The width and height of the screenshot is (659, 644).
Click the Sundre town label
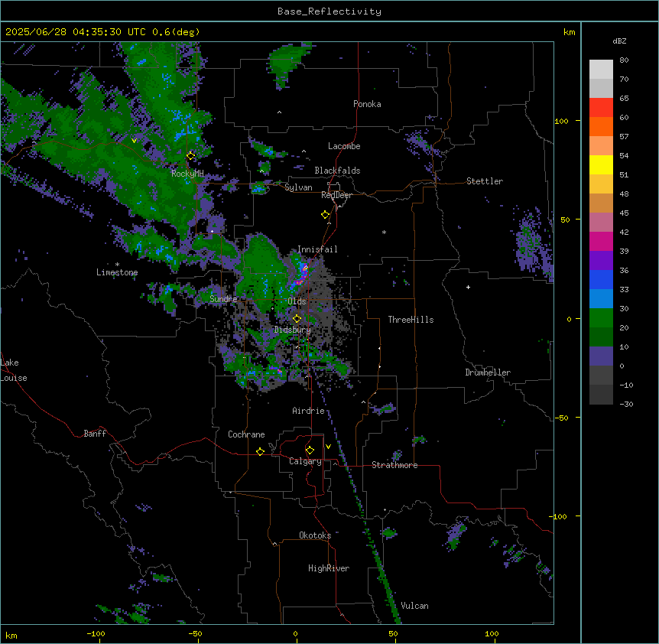click(223, 299)
